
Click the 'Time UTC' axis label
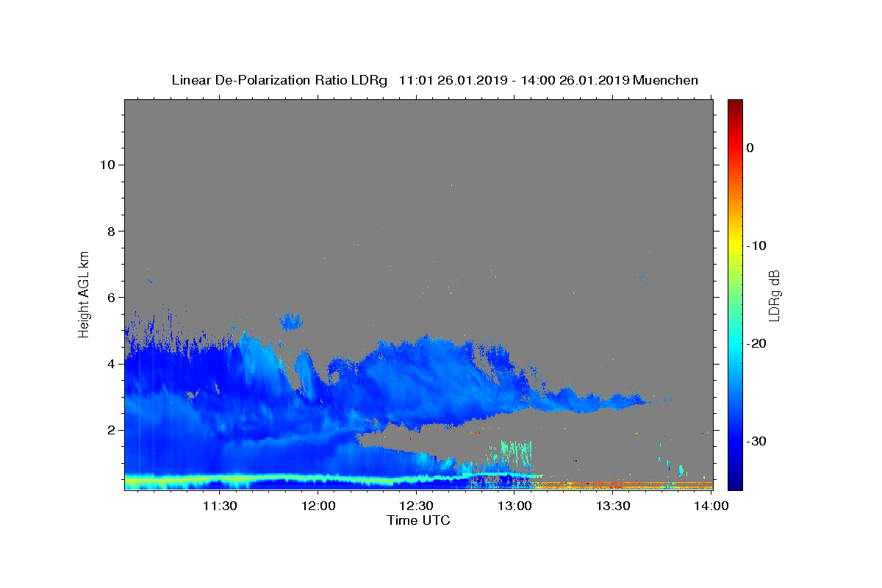pyautogui.click(x=418, y=520)
